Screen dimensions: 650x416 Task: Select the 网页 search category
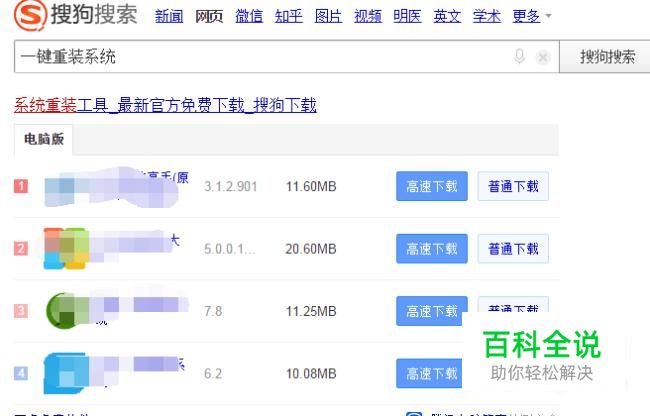click(x=209, y=16)
